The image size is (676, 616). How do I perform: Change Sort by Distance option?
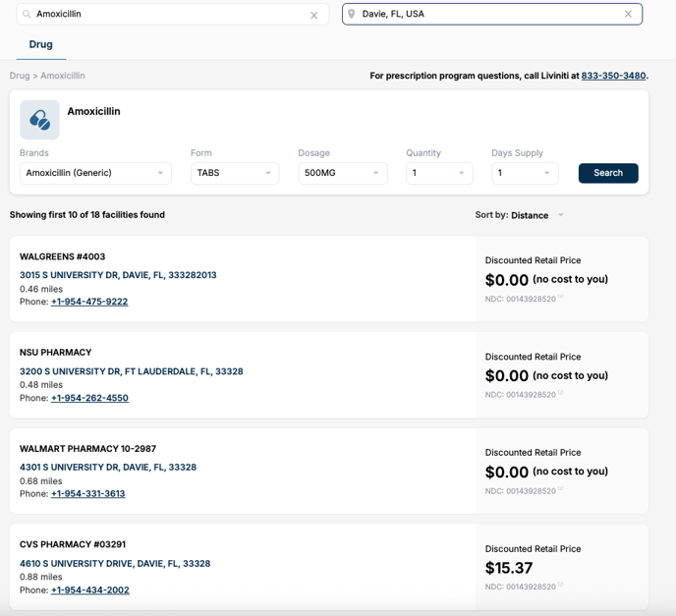[x=536, y=215]
